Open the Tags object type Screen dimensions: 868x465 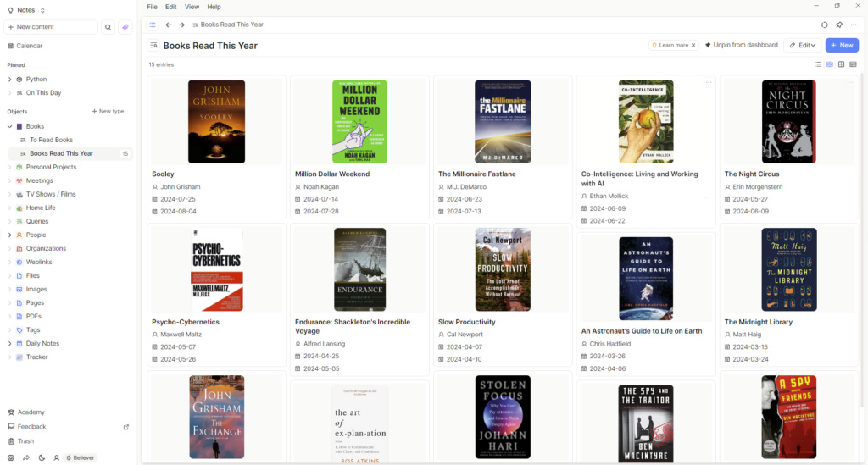(x=33, y=330)
